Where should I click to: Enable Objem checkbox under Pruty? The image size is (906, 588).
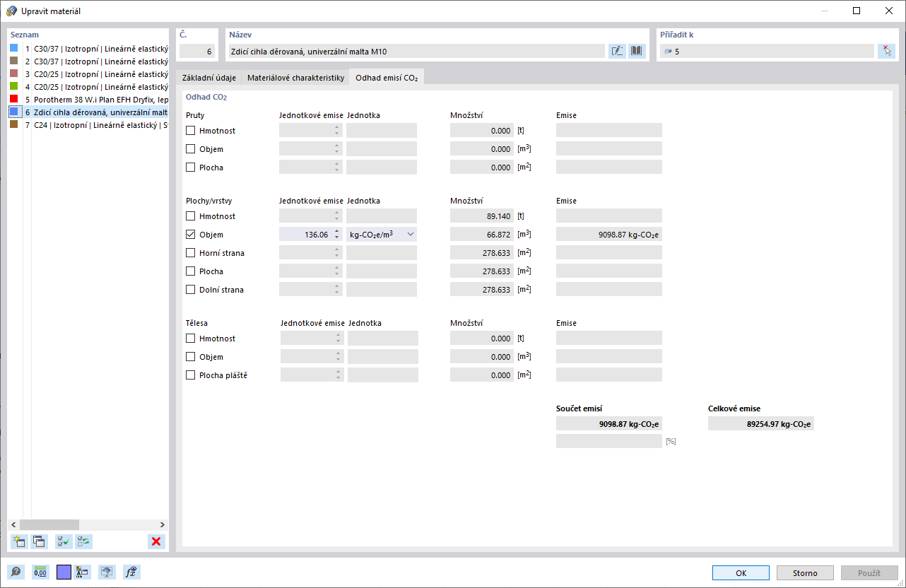coord(190,149)
